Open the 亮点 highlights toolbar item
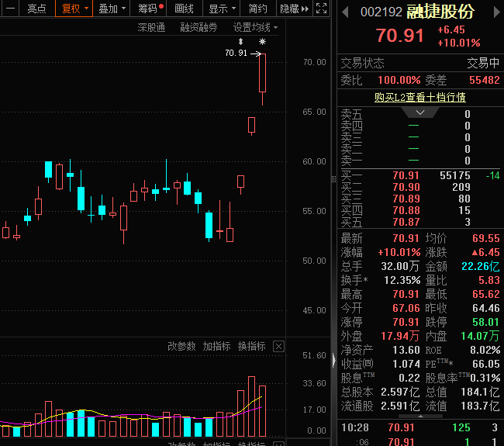Viewport: 504px width, 446px height. (36, 9)
